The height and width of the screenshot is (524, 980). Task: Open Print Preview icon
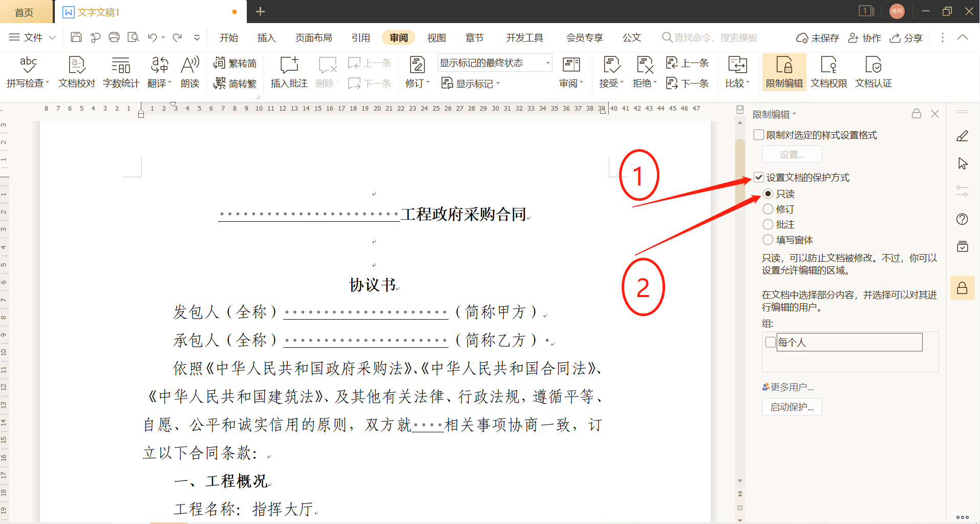coord(133,37)
